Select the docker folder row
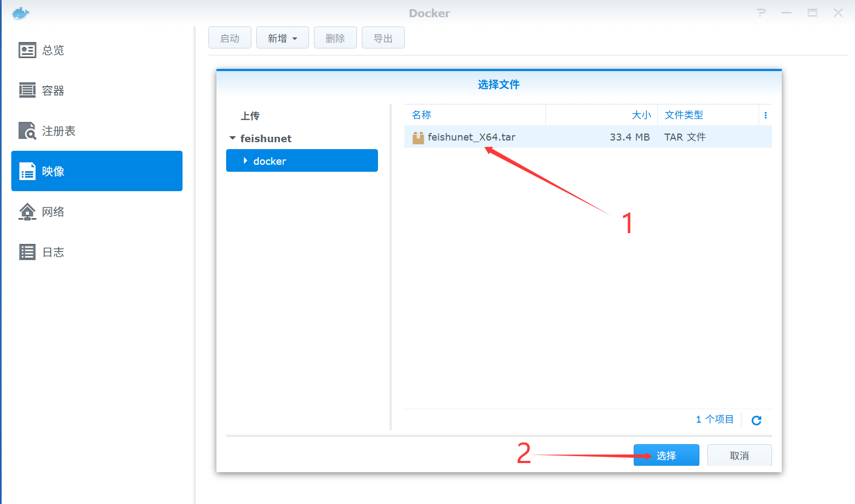This screenshot has width=855, height=504. pos(302,160)
